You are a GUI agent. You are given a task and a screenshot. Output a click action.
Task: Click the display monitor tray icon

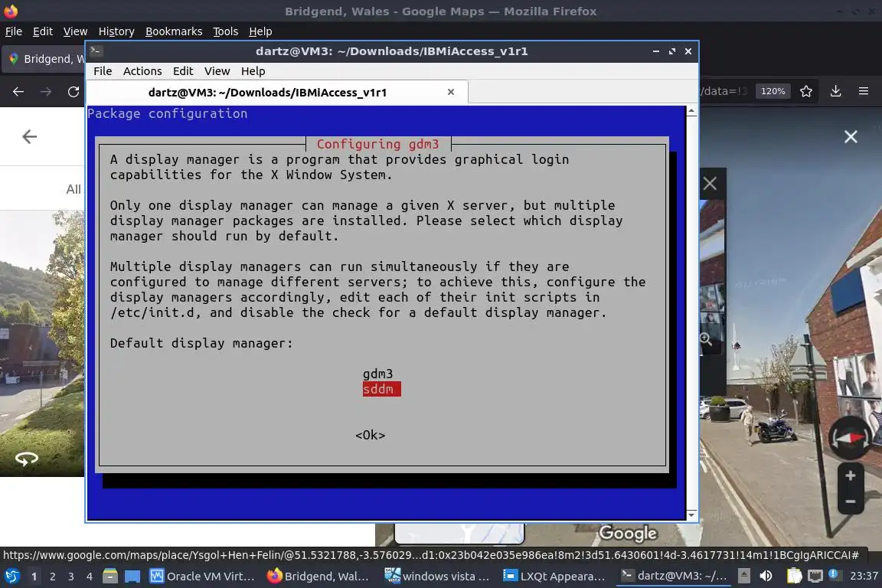point(815,577)
